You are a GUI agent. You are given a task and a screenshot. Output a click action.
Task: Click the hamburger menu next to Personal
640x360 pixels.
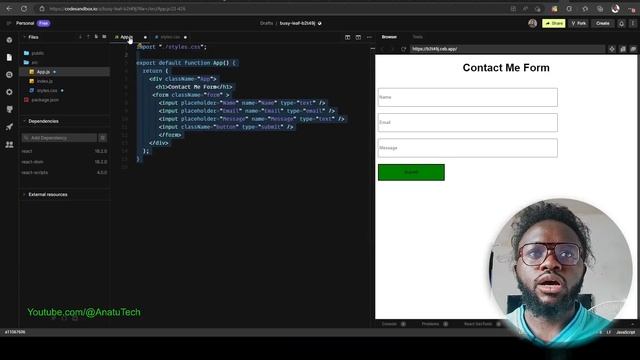tap(9, 23)
